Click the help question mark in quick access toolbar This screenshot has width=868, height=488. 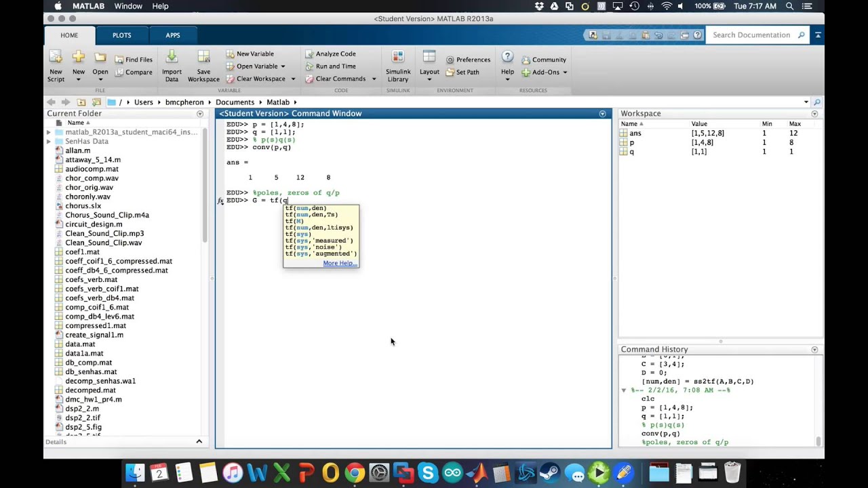[696, 35]
